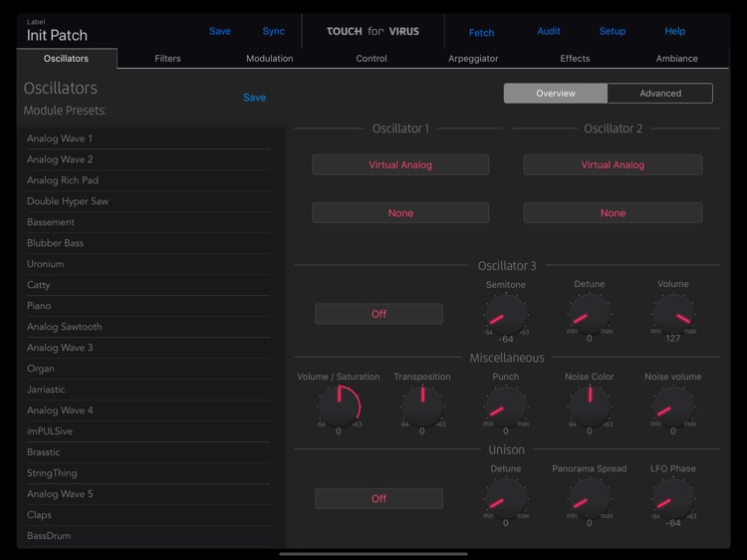Select the BassDrum preset
This screenshot has height=560, width=747.
coord(148,536)
